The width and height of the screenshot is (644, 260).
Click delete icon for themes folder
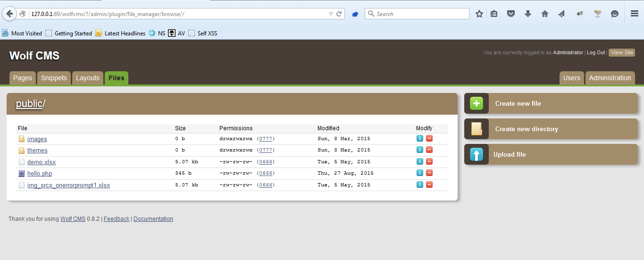pyautogui.click(x=429, y=150)
